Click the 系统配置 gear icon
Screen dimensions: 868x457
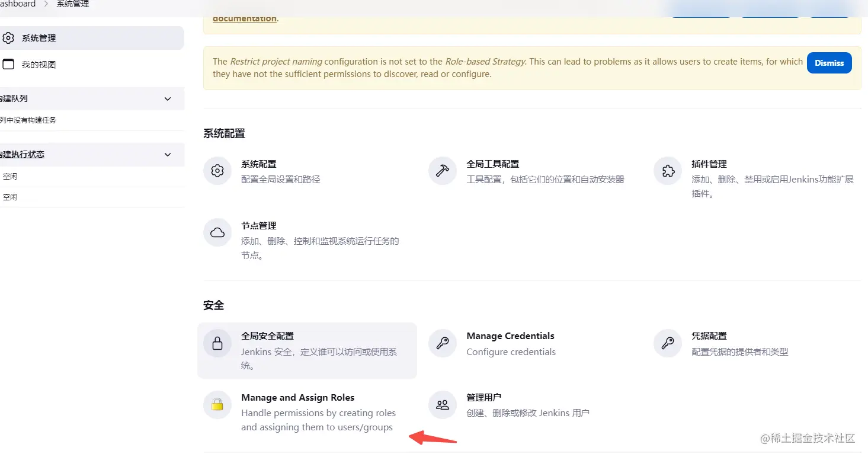pos(217,171)
